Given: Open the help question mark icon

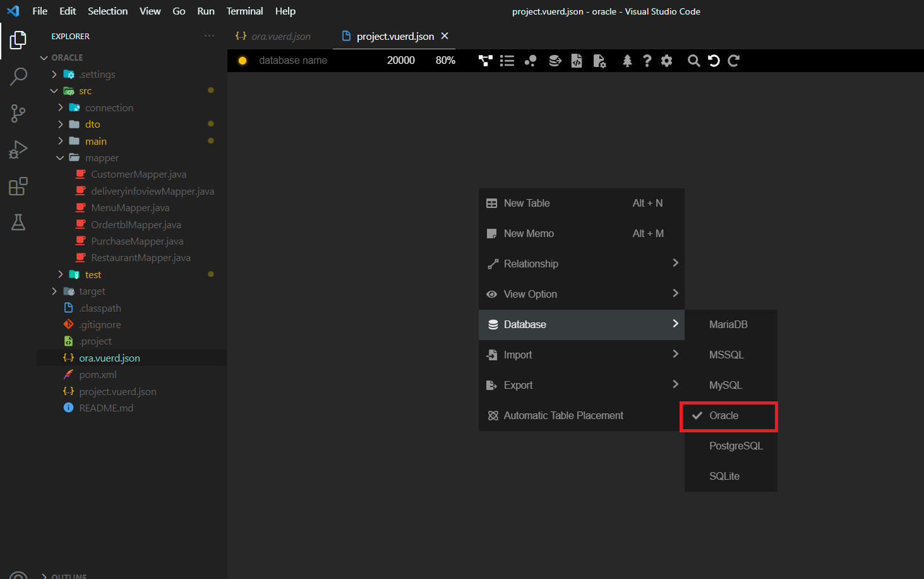Looking at the screenshot, I should point(647,61).
